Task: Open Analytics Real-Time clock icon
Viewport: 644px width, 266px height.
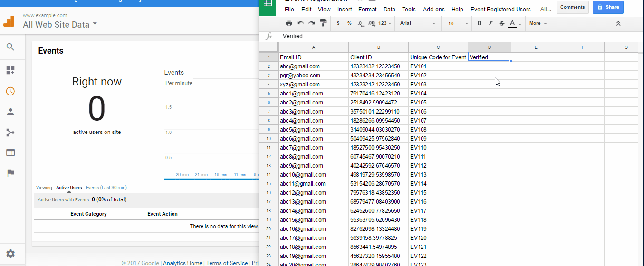Action: click(10, 91)
